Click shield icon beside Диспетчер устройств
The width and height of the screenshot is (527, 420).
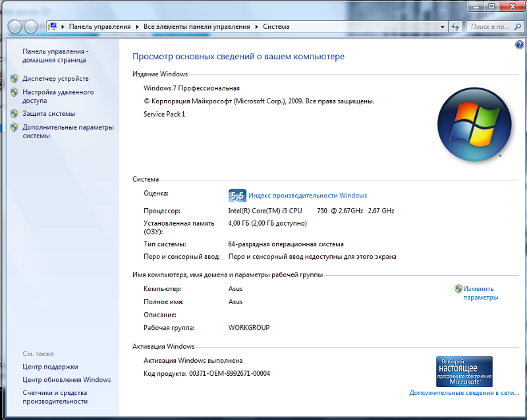pyautogui.click(x=14, y=78)
